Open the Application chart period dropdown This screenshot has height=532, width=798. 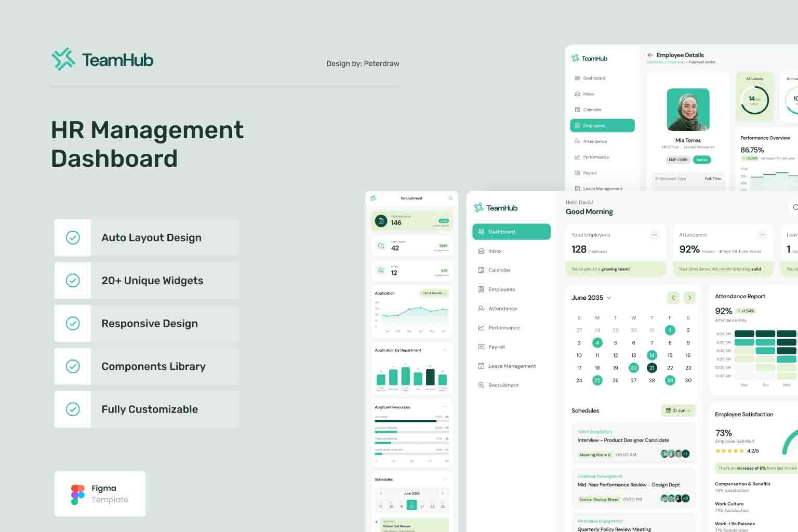point(434,293)
